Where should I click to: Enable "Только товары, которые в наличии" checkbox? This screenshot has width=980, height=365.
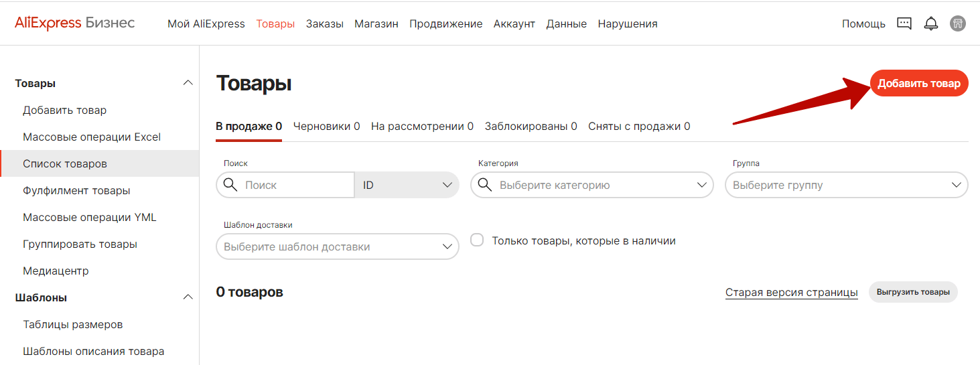477,240
